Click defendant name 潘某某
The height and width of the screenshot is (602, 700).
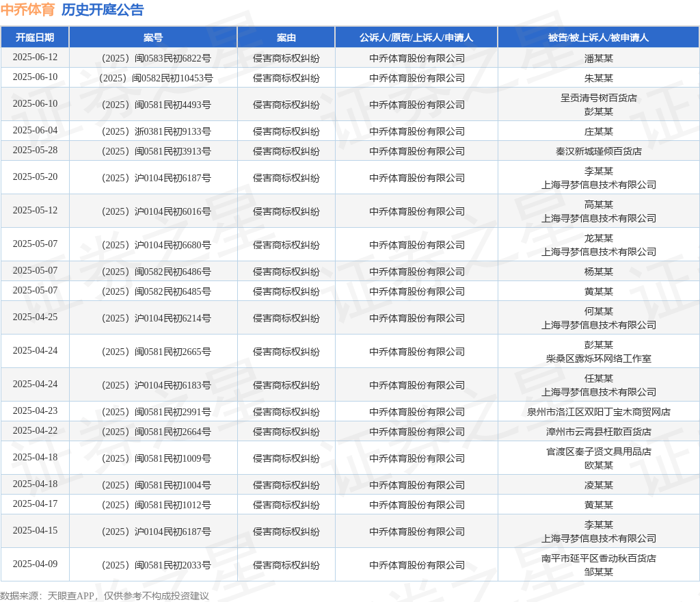coord(598,58)
